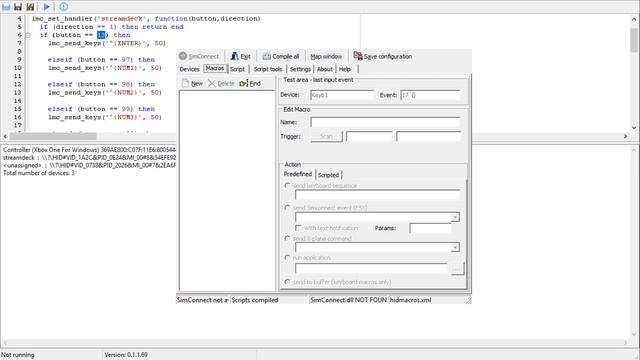Click the 'Not running' status text
Image resolution: width=640 pixels, height=360 pixels.
pos(18,355)
